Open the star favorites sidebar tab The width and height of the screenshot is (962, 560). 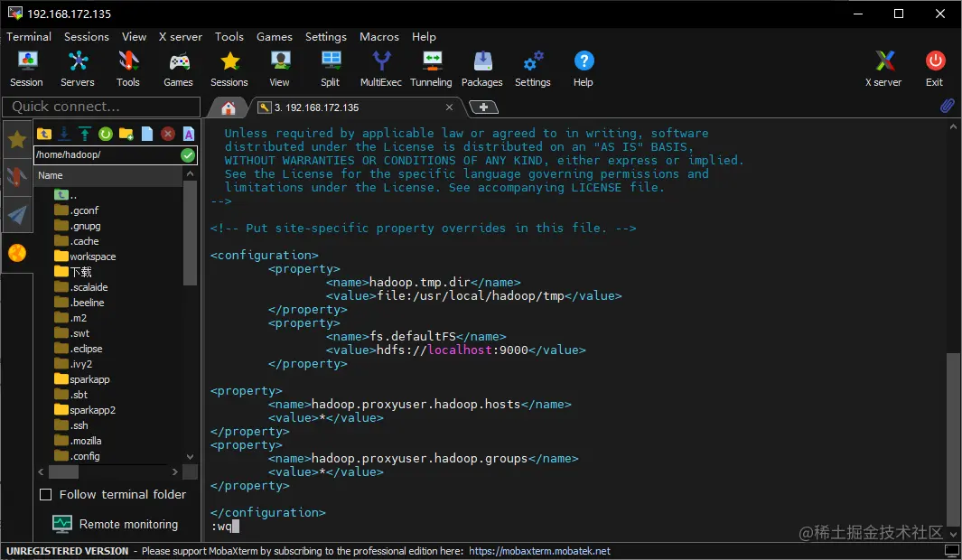pyautogui.click(x=17, y=140)
